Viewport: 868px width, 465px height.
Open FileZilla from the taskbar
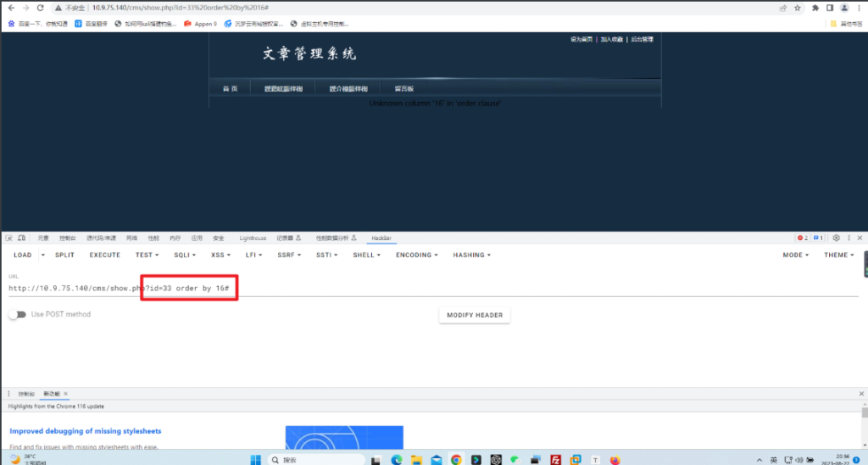pyautogui.click(x=555, y=459)
